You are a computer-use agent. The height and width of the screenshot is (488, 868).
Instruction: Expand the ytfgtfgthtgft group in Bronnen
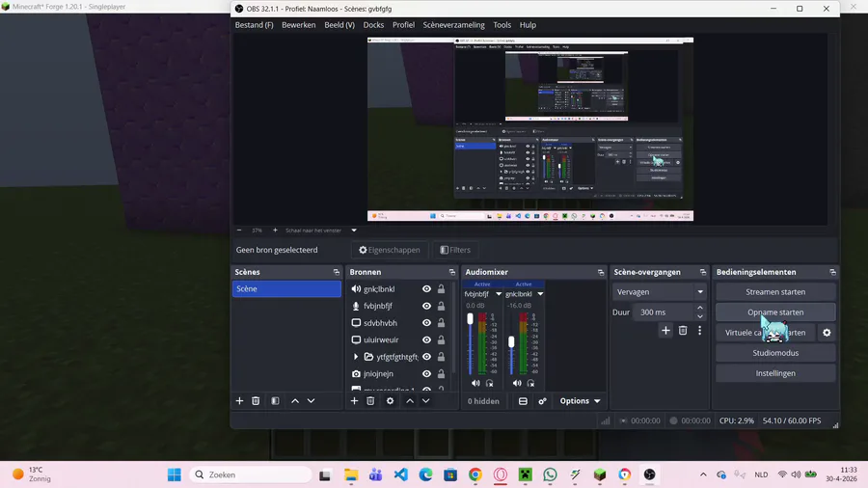point(355,357)
